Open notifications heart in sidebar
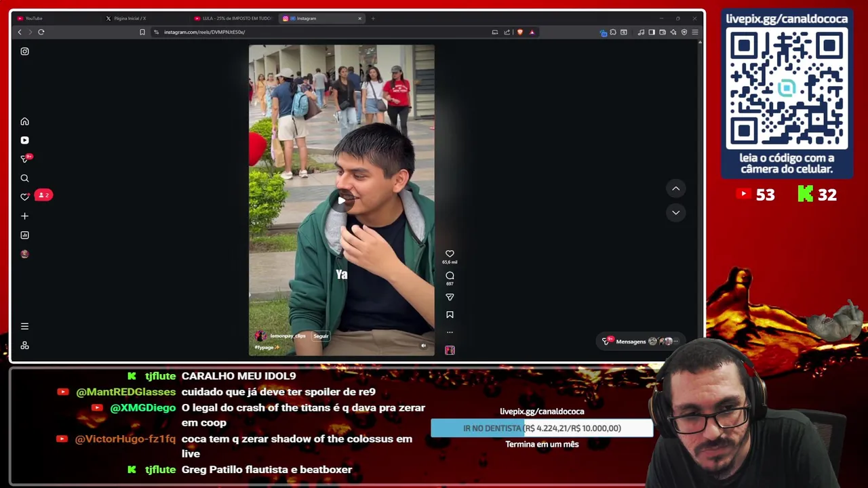This screenshot has height=488, width=868. tap(24, 197)
